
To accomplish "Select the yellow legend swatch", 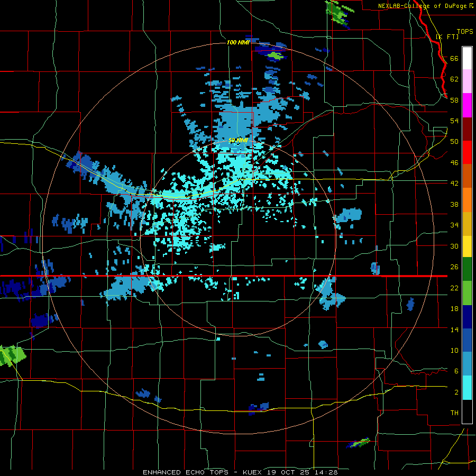I will coord(467,246).
